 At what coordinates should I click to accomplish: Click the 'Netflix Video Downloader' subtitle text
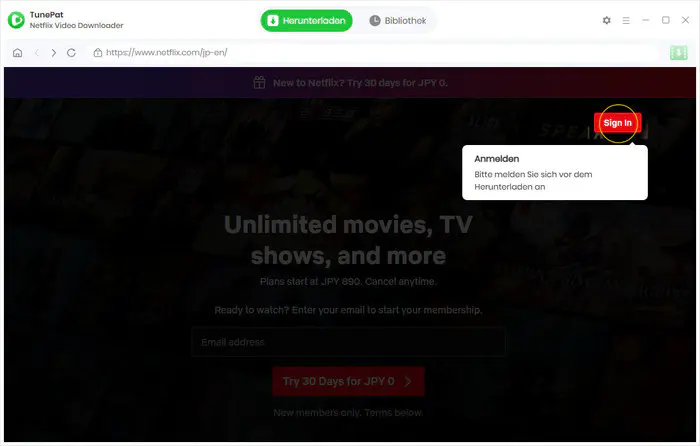[x=76, y=25]
